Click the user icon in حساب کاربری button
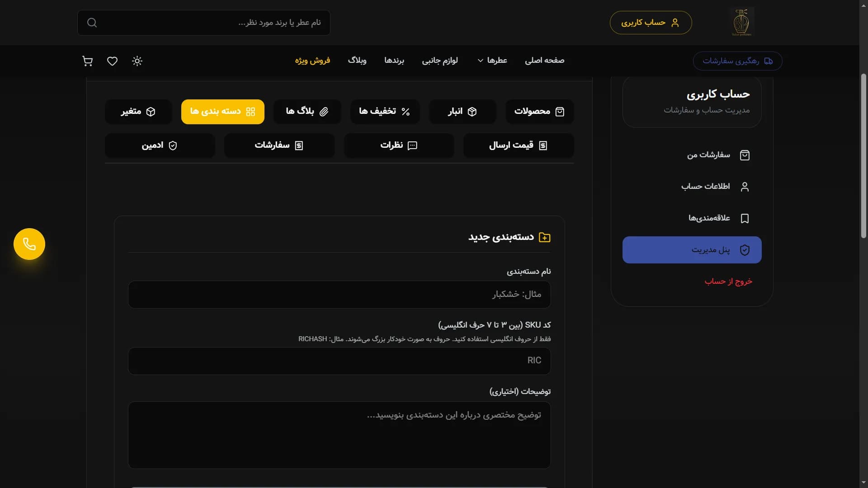This screenshot has height=488, width=868. [x=675, y=23]
